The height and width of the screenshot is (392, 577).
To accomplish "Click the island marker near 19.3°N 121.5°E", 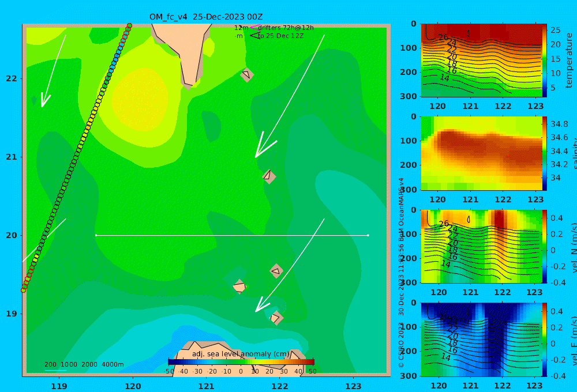I will pyautogui.click(x=239, y=287).
